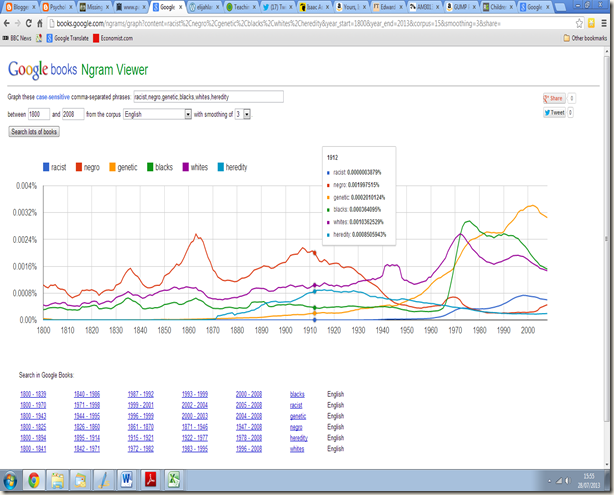Click the case-sensitive link
Screen dimensions: 614x495
point(53,97)
